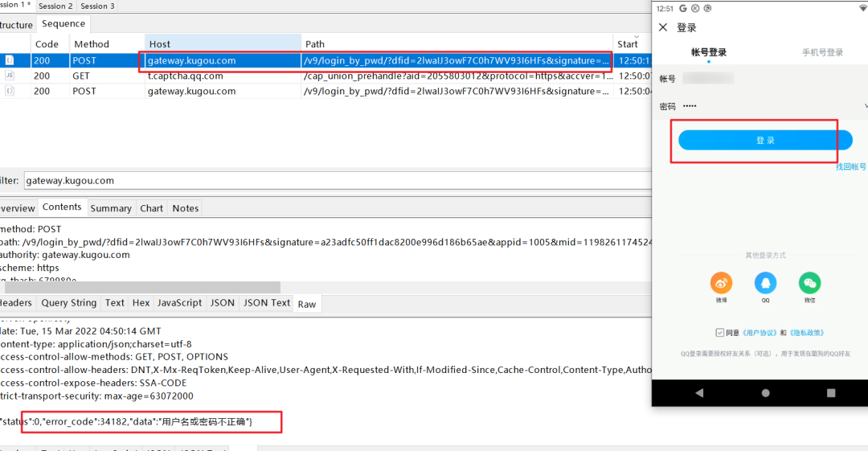Click the horizontal scrollbar in request pane

pyautogui.click(x=142, y=288)
